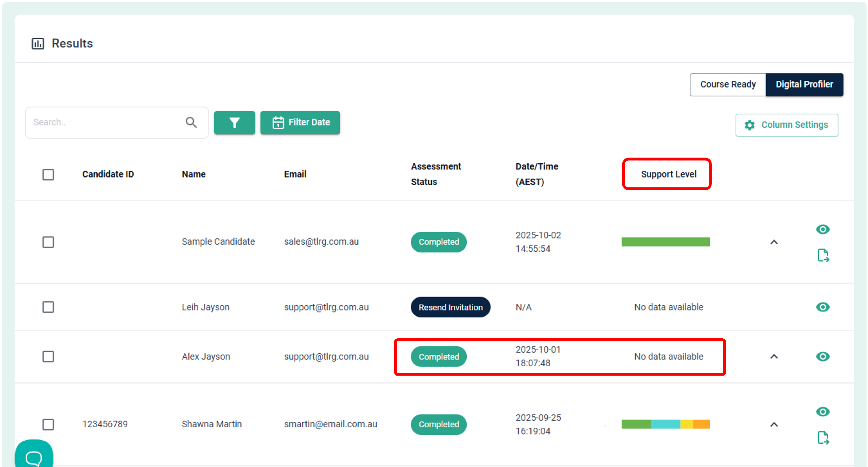Viewport: 868px width, 467px height.
Task: View Sample Candidate's result with eye icon
Action: [x=822, y=229]
